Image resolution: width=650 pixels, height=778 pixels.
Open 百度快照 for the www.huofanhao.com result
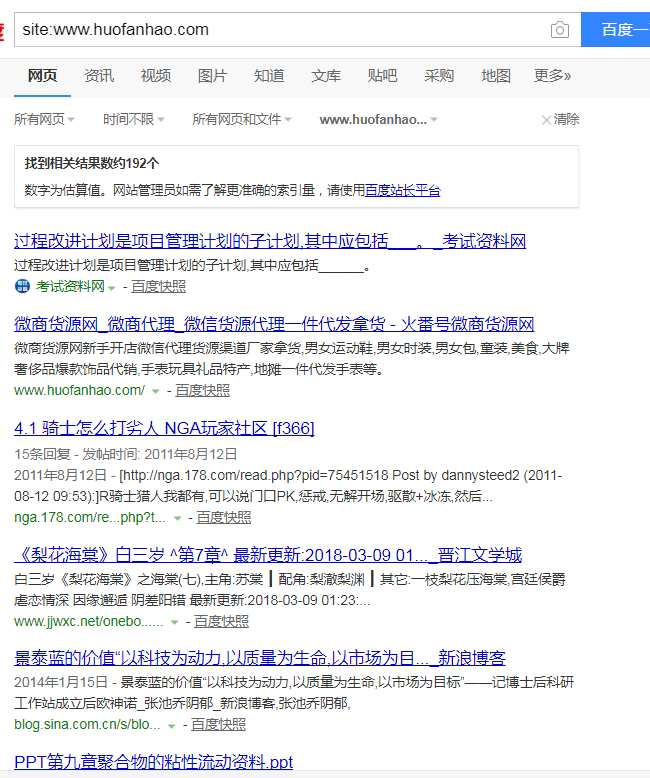[202, 390]
